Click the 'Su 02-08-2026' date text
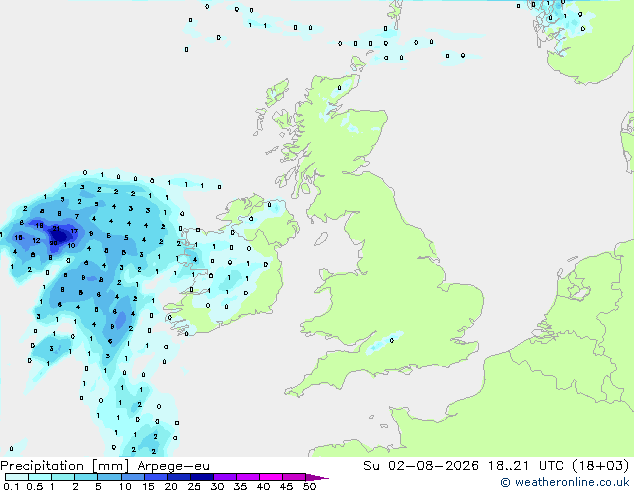Viewport: 634px width, 490px height. 421,466
